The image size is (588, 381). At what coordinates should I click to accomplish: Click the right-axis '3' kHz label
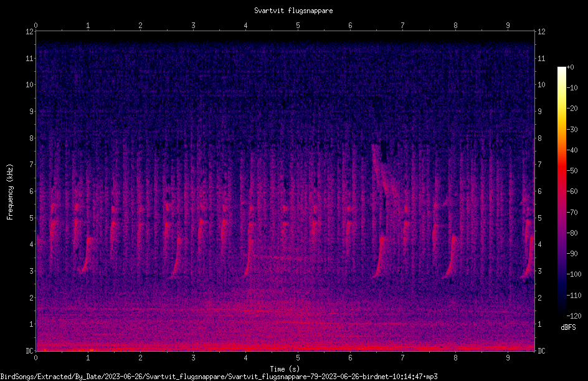coord(539,271)
